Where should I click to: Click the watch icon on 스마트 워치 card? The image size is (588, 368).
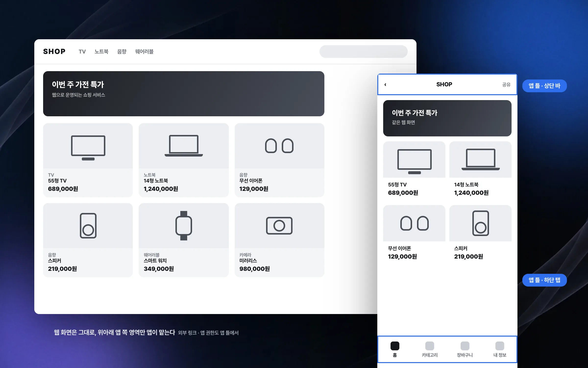[x=184, y=225]
